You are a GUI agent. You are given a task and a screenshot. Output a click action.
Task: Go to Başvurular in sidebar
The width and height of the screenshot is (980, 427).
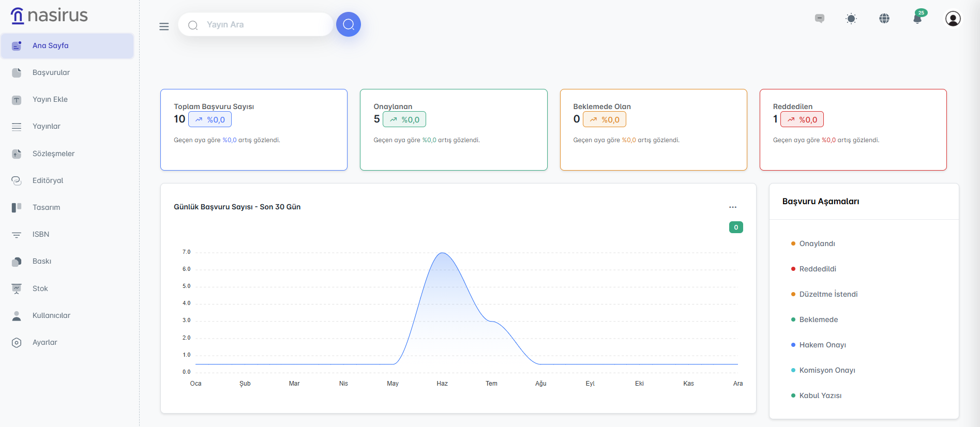click(x=51, y=72)
